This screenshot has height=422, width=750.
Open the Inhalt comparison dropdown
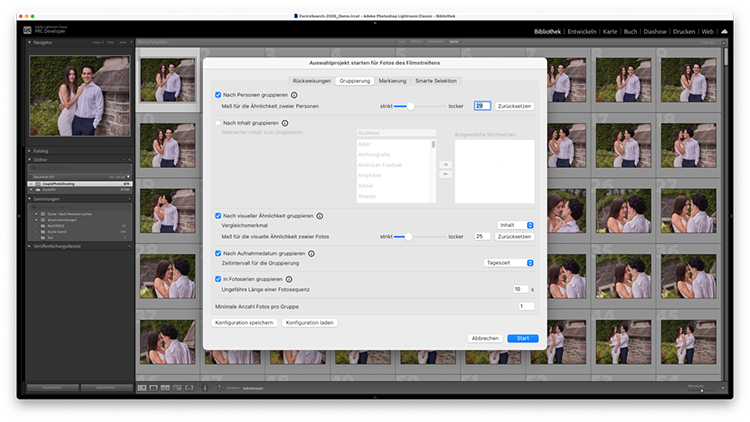[516, 225]
